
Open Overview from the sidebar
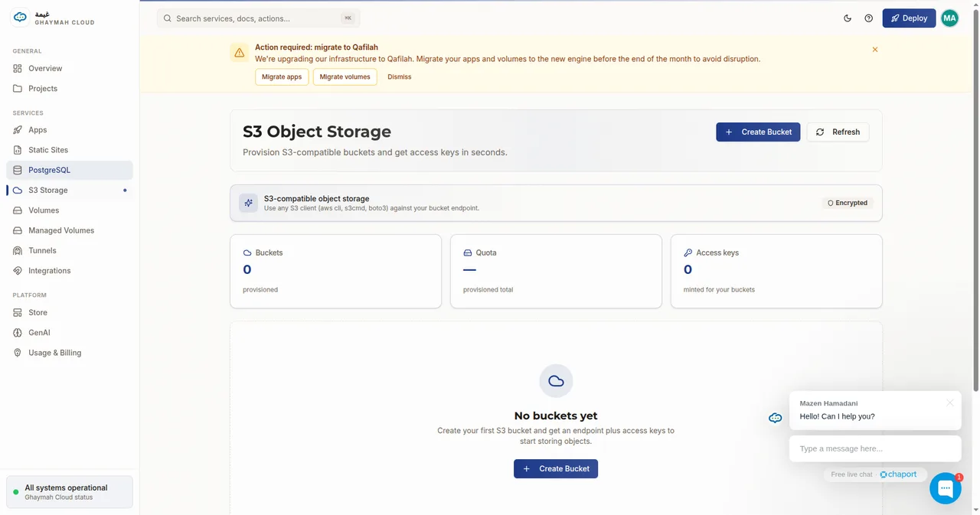click(x=70, y=68)
